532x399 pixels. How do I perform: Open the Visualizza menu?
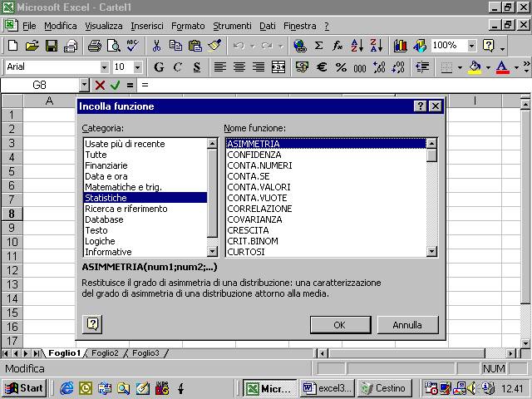tap(103, 26)
